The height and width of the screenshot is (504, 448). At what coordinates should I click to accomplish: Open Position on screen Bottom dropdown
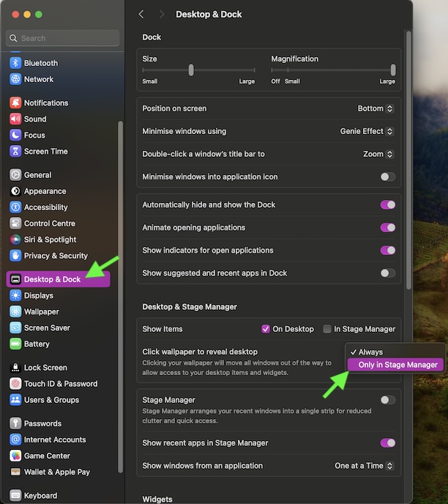point(375,108)
